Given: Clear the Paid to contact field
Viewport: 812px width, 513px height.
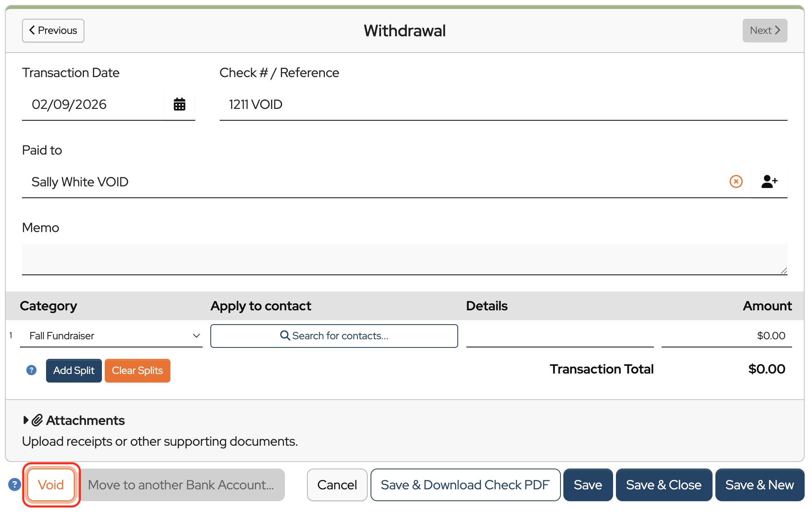Looking at the screenshot, I should (736, 181).
